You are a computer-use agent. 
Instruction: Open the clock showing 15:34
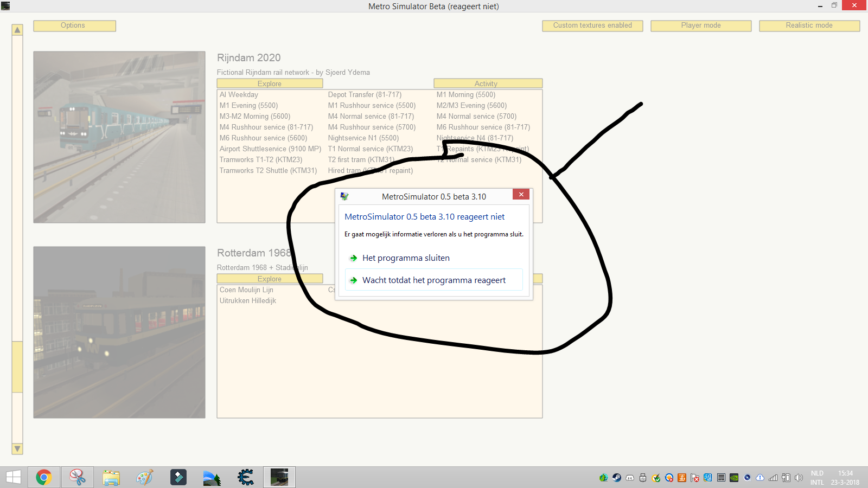(845, 478)
